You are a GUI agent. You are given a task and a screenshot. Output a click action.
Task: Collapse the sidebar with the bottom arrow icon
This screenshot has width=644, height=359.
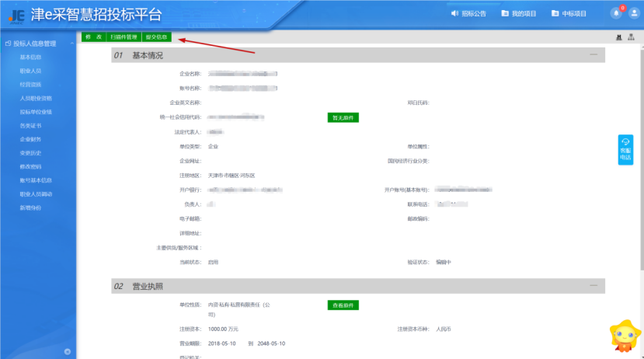(68, 352)
